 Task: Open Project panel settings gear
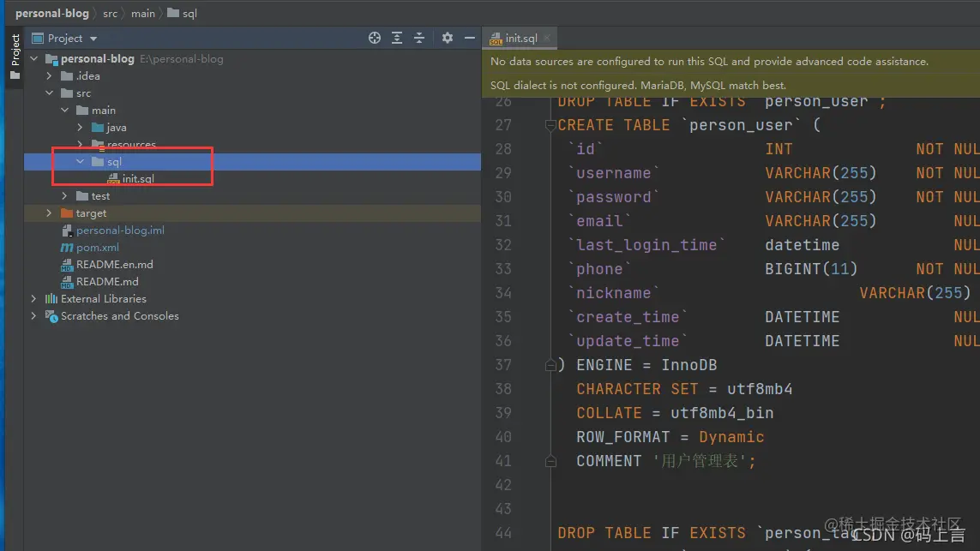pos(448,38)
